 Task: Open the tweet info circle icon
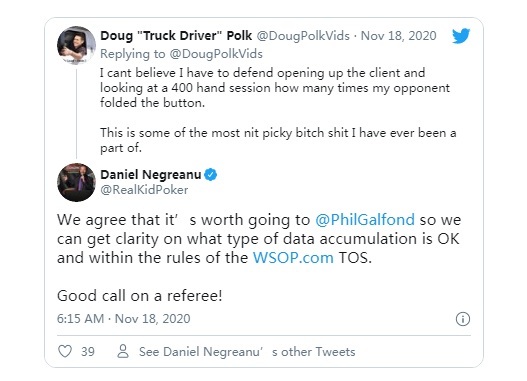coord(463,319)
